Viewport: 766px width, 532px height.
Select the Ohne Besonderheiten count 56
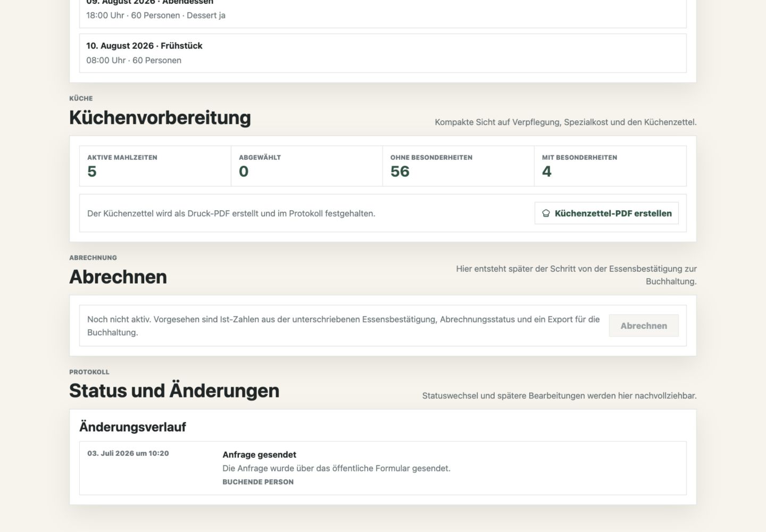click(400, 171)
